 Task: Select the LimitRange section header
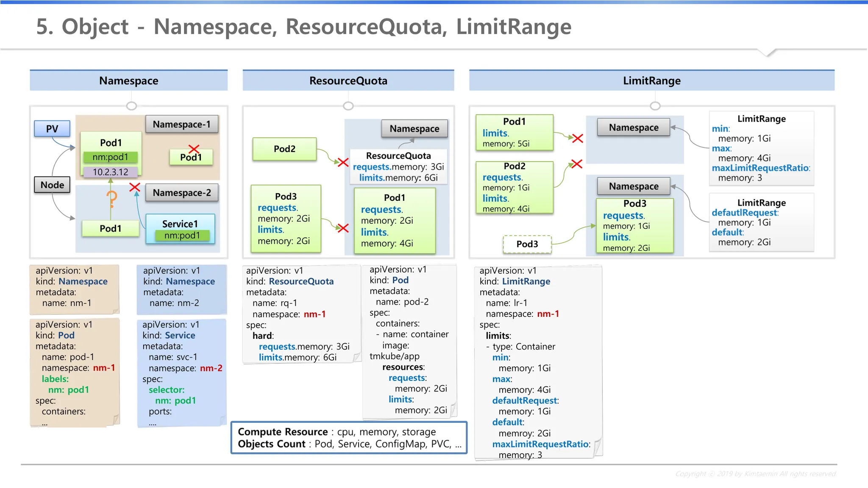click(652, 80)
